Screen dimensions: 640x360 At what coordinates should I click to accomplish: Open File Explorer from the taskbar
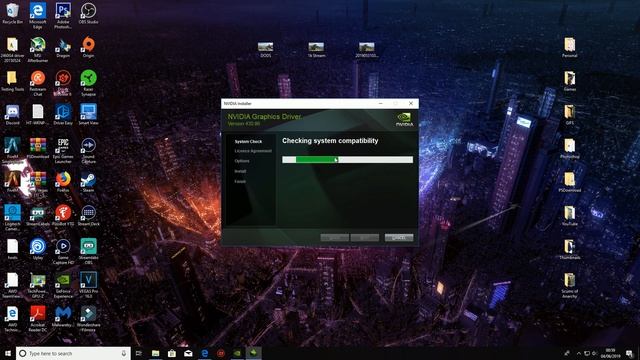[156, 353]
